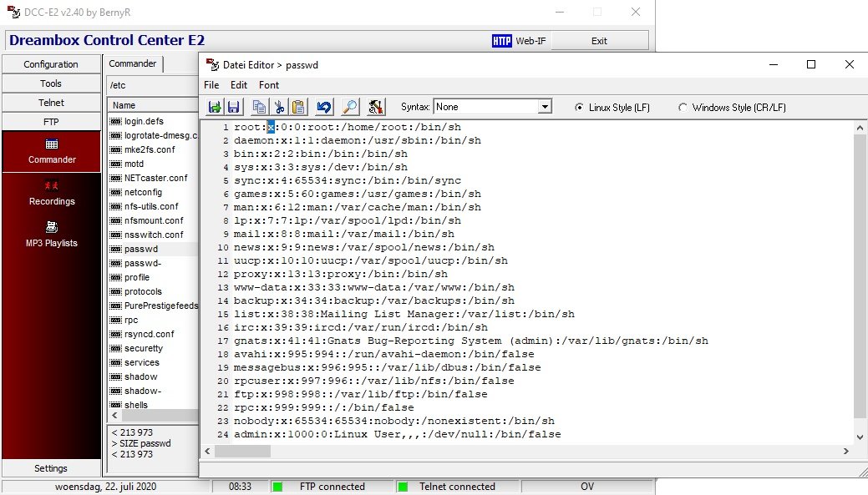The image size is (868, 495).
Task: Click the green Telnet connected status indicator
Action: 403,487
